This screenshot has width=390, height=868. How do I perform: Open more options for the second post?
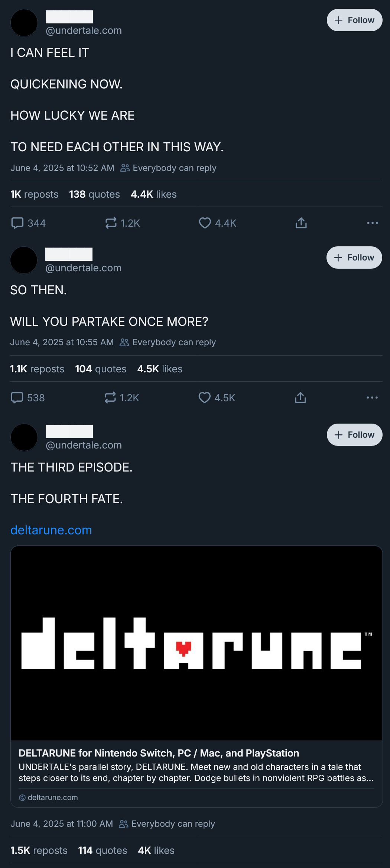point(372,398)
